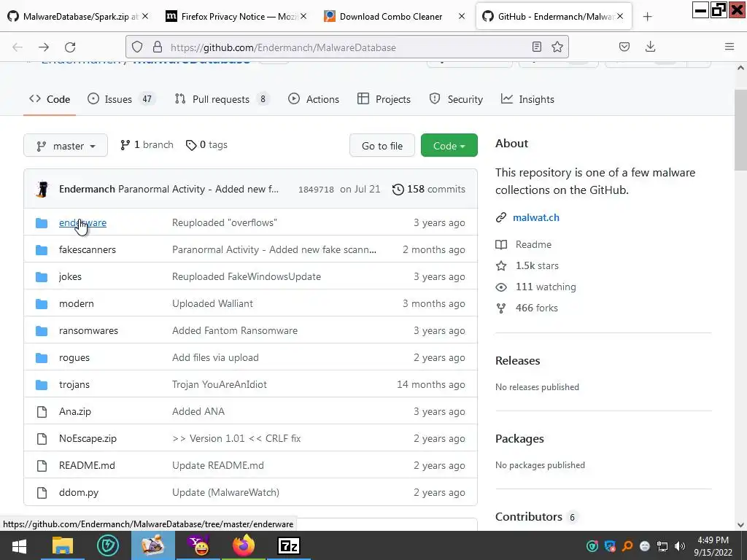Viewport: 747px width, 560px height.
Task: View the 1 branch link
Action: point(147,145)
